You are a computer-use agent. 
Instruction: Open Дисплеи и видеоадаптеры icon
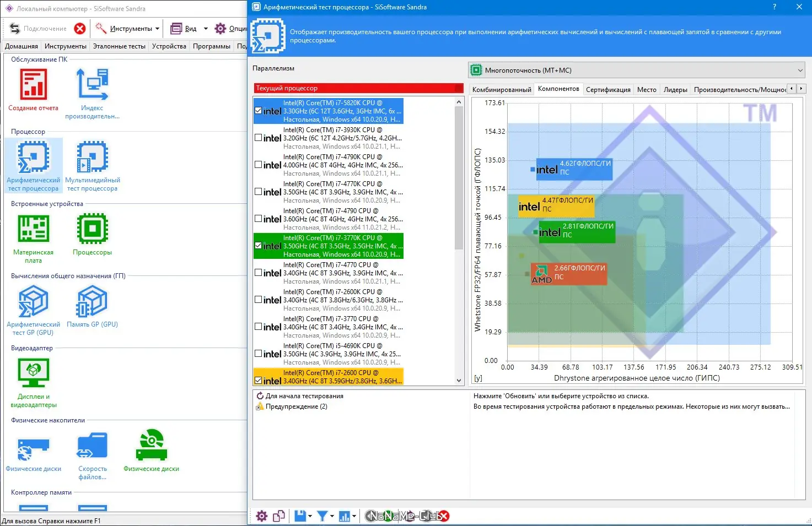pyautogui.click(x=34, y=373)
